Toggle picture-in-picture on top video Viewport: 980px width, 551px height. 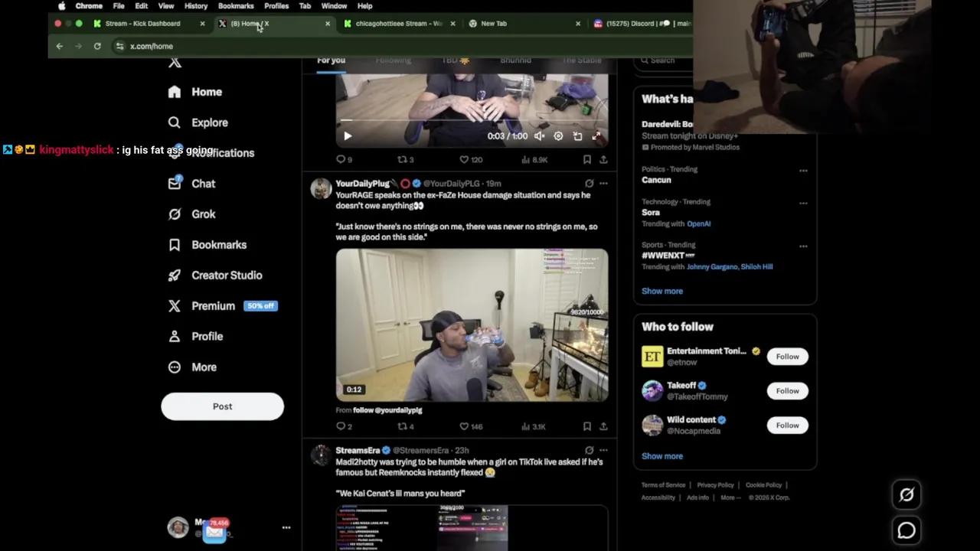(577, 136)
